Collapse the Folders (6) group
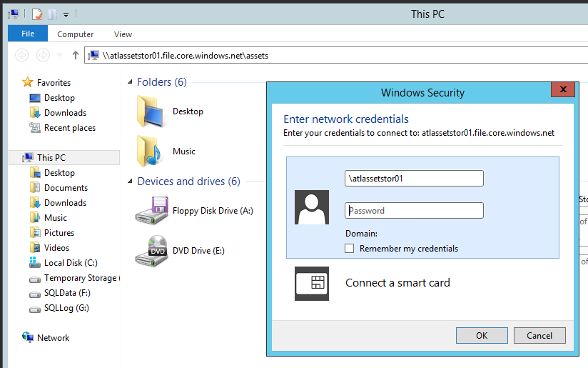 [130, 82]
